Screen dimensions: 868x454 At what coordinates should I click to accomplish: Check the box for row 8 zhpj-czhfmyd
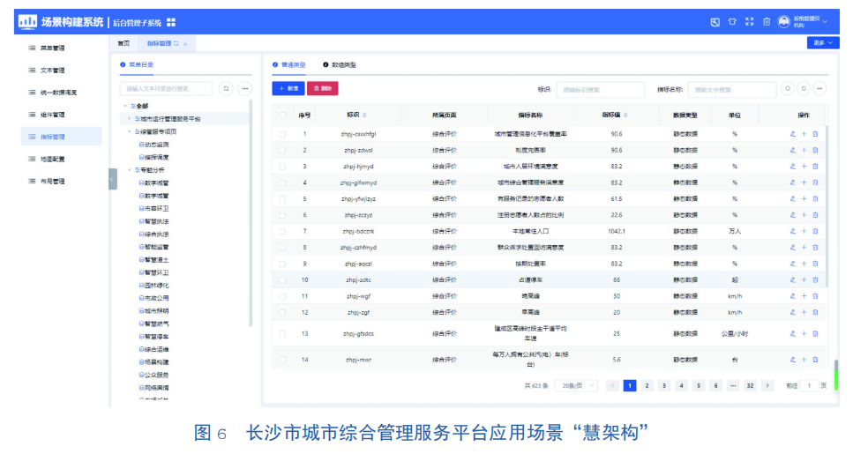pos(283,248)
